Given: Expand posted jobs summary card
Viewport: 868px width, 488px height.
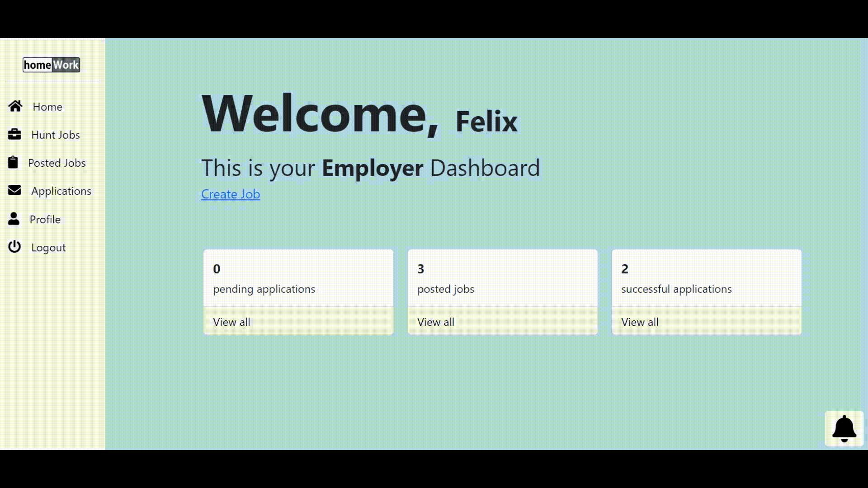Looking at the screenshot, I should point(435,322).
